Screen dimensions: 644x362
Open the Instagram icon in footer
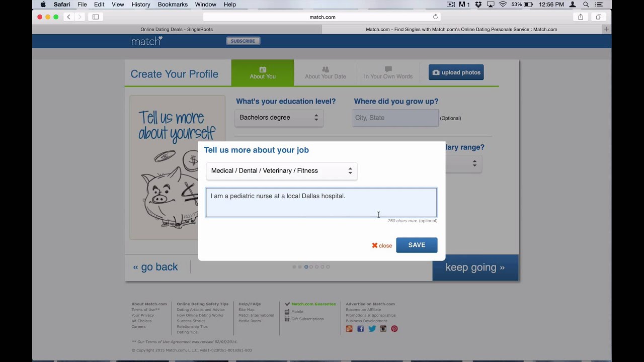tap(383, 329)
